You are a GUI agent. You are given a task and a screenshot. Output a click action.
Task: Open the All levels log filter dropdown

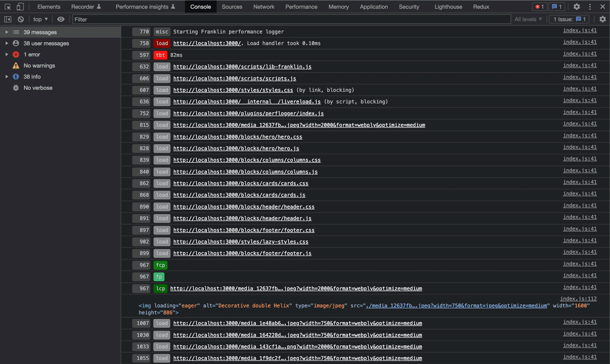coord(528,19)
